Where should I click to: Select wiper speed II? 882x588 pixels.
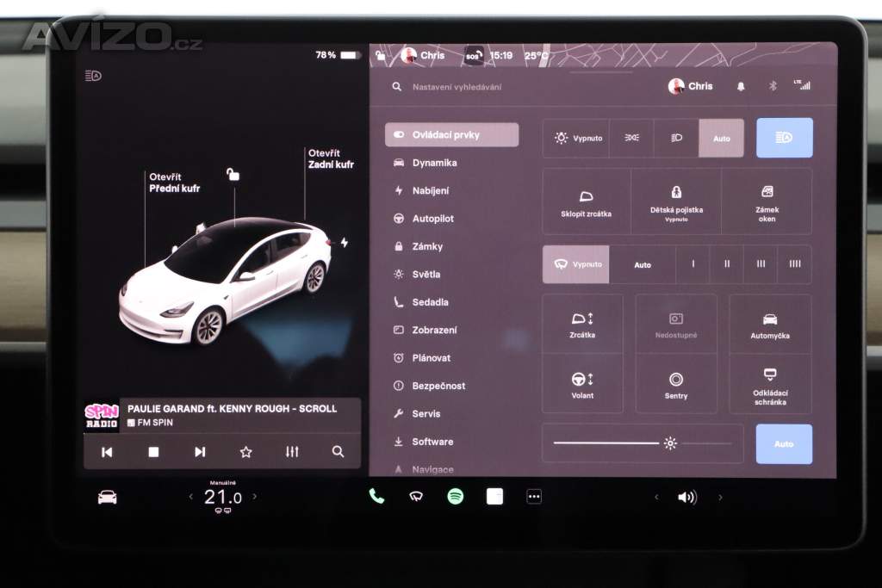point(727,264)
